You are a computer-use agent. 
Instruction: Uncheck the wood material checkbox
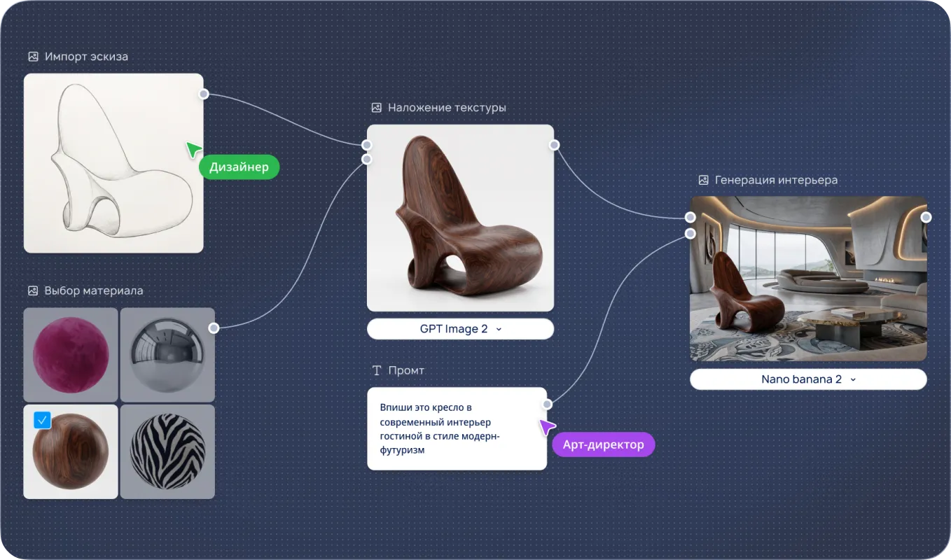pyautogui.click(x=43, y=420)
